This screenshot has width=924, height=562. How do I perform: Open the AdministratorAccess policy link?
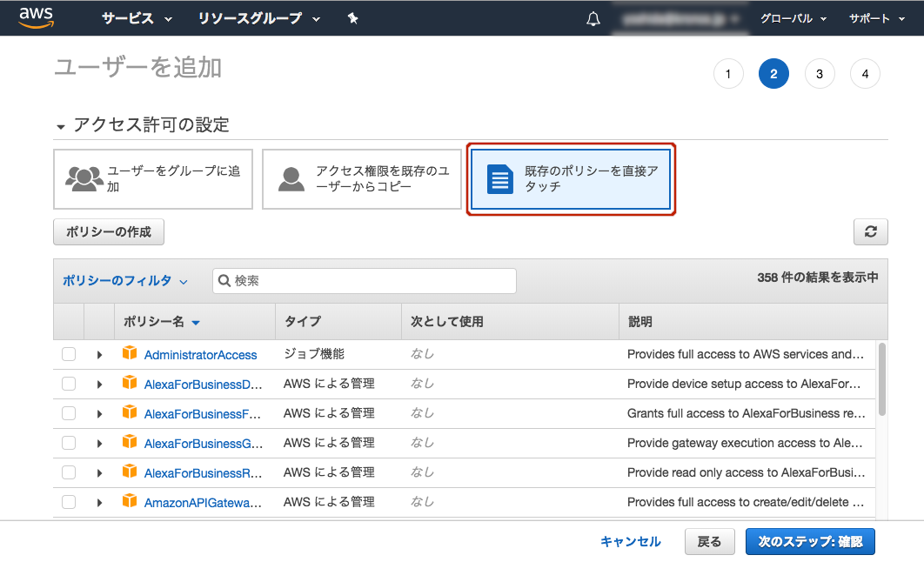200,355
